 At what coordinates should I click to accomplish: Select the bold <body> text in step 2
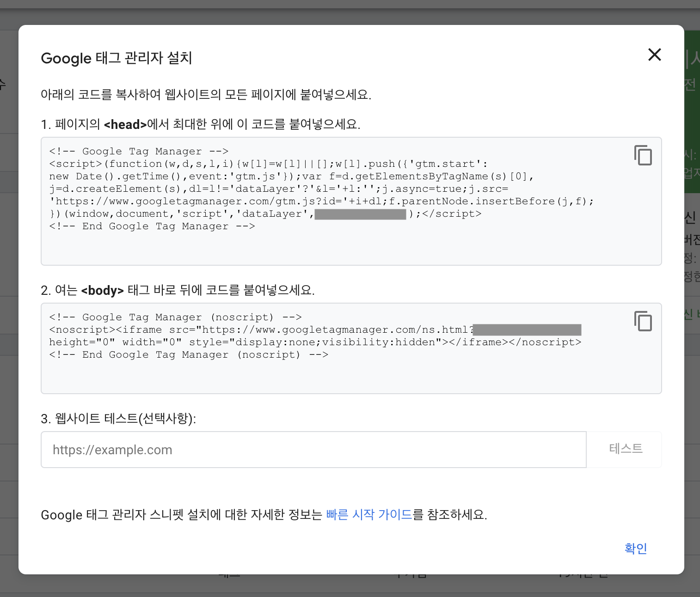102,291
